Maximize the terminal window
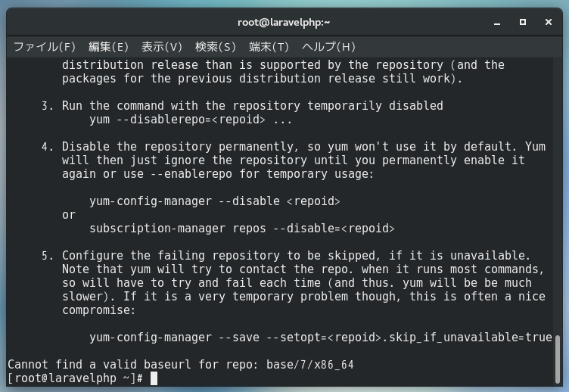This screenshot has width=569, height=392. coord(523,23)
